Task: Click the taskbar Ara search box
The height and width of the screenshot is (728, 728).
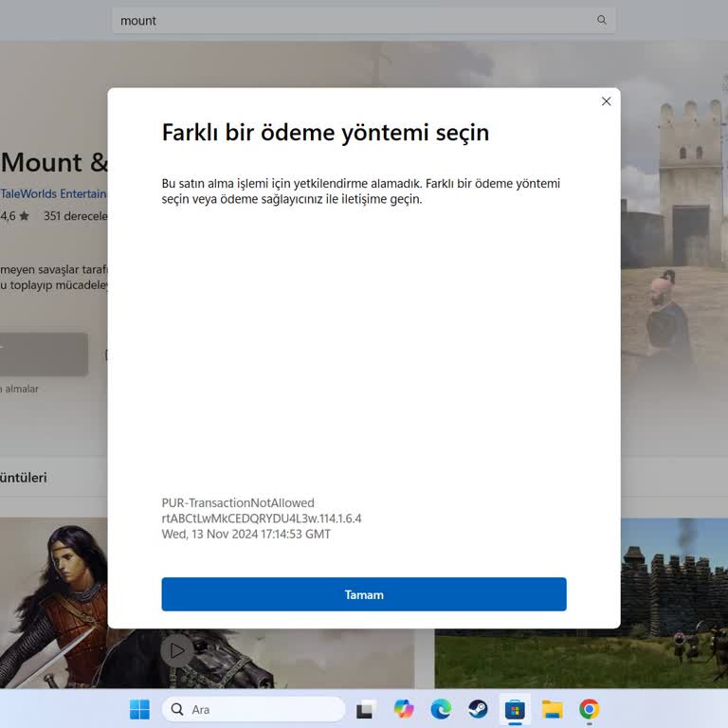Action: click(x=253, y=709)
